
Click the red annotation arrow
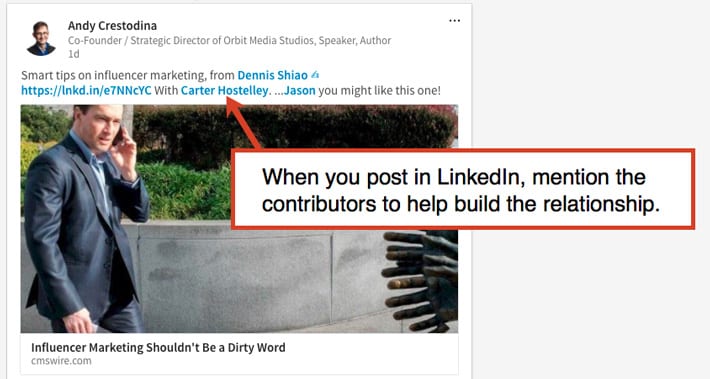243,123
